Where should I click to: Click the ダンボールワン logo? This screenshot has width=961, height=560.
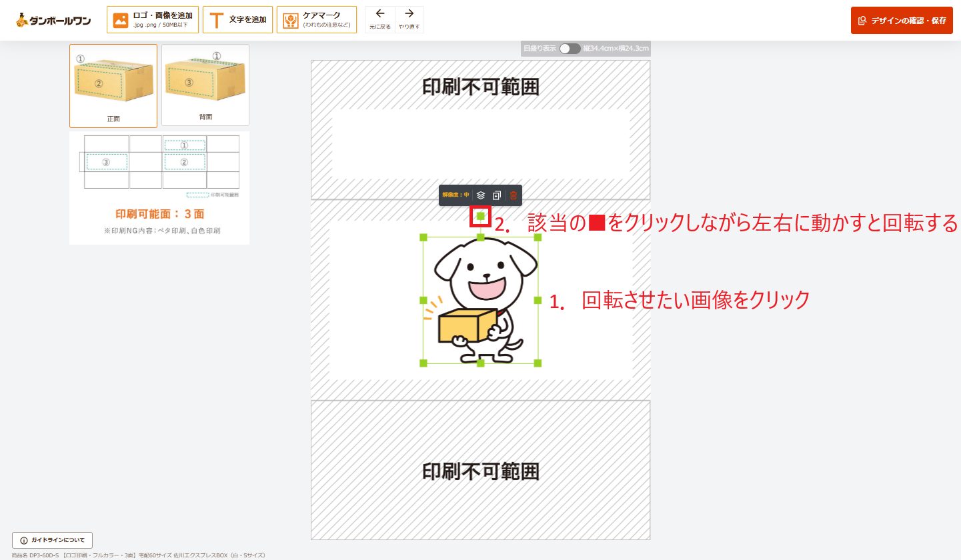pyautogui.click(x=54, y=21)
